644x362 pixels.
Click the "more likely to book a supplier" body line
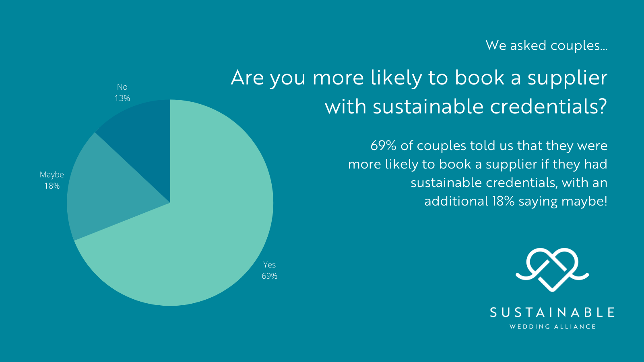(477, 164)
